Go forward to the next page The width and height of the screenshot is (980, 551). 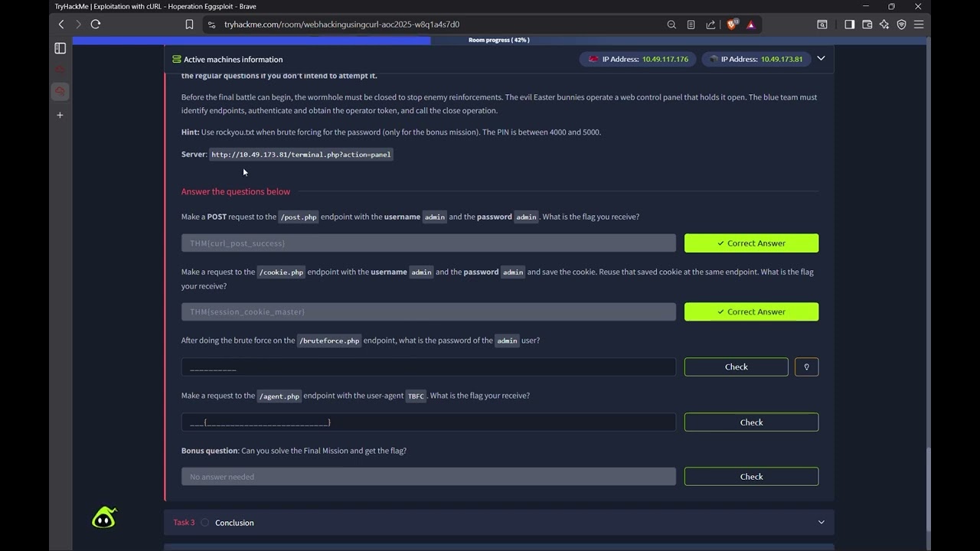click(78, 24)
